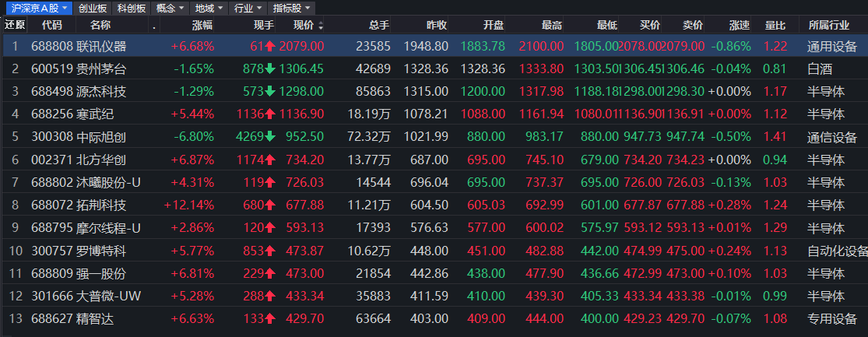Sort by the 总手 column header
This screenshot has width=868, height=337.
click(380, 25)
